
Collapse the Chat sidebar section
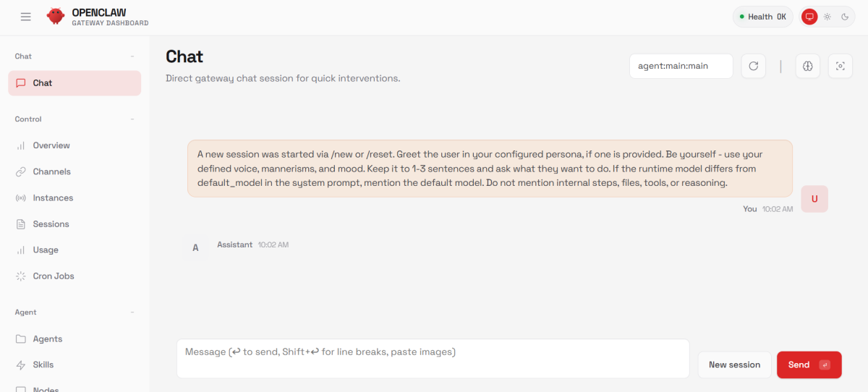132,56
